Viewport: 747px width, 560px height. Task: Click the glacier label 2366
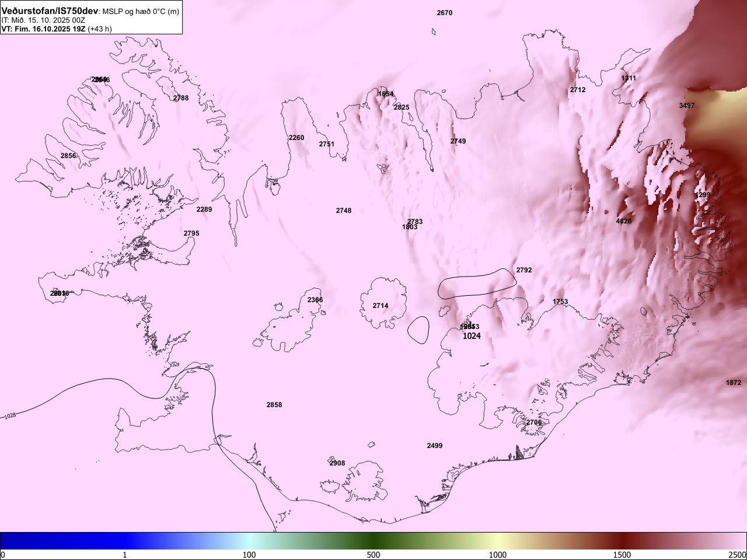click(x=315, y=300)
